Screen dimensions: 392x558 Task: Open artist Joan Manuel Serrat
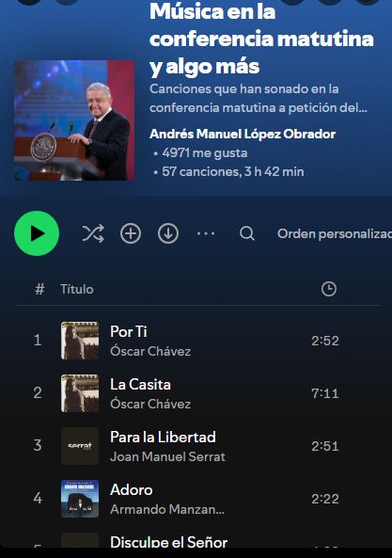pyautogui.click(x=167, y=456)
